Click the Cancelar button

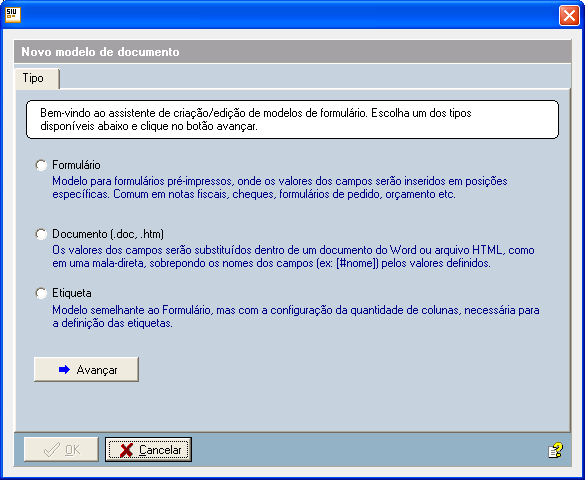[x=148, y=449]
